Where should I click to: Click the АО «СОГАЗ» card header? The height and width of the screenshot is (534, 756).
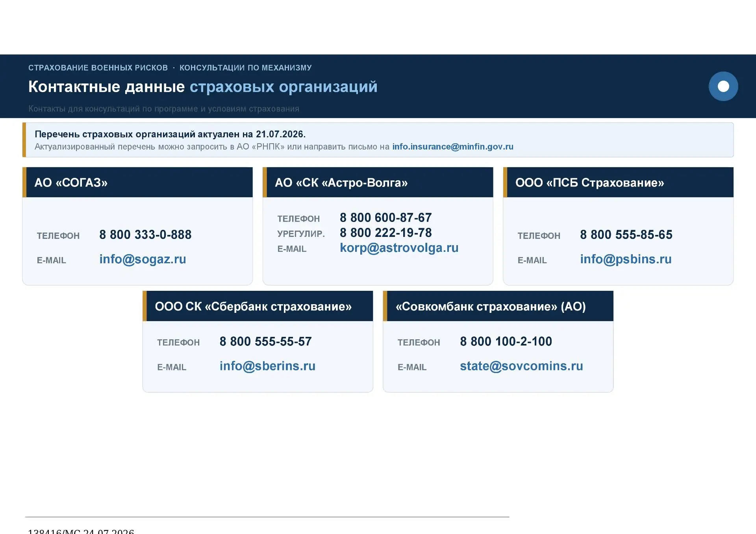137,182
